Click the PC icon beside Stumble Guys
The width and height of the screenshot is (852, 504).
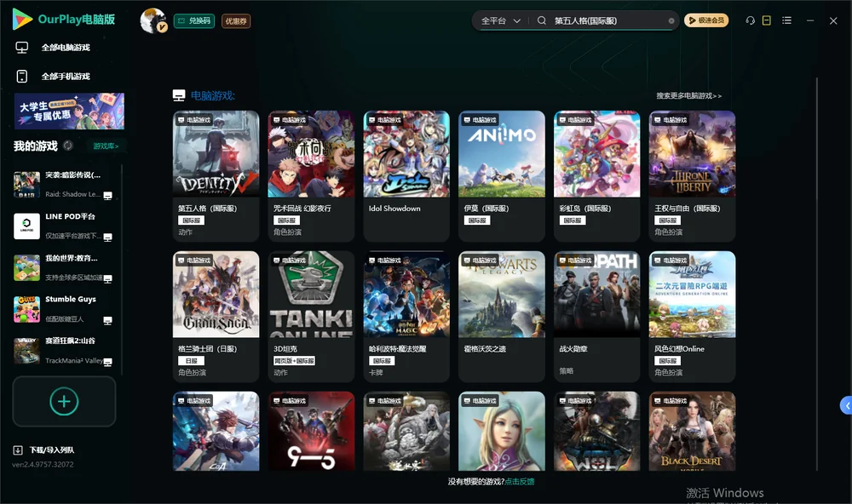pyautogui.click(x=107, y=320)
